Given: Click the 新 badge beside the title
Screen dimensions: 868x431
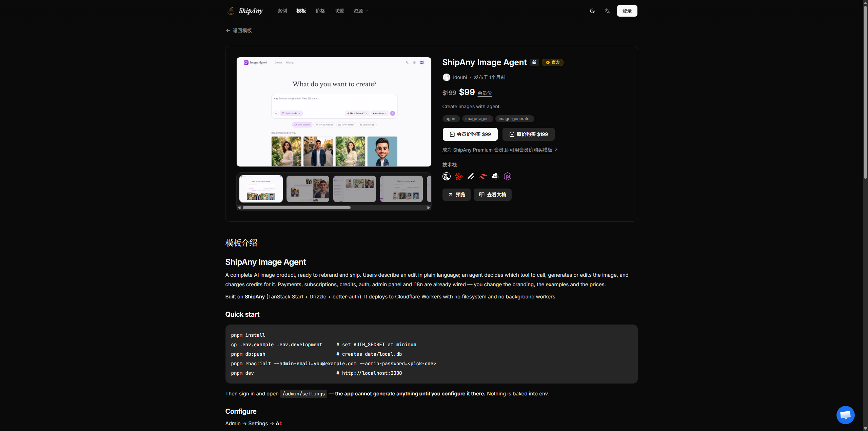Looking at the screenshot, I should coord(534,62).
